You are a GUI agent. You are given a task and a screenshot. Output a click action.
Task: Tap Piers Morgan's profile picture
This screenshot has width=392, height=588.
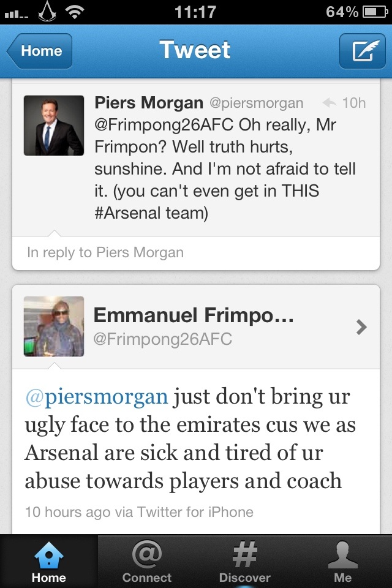click(x=54, y=126)
